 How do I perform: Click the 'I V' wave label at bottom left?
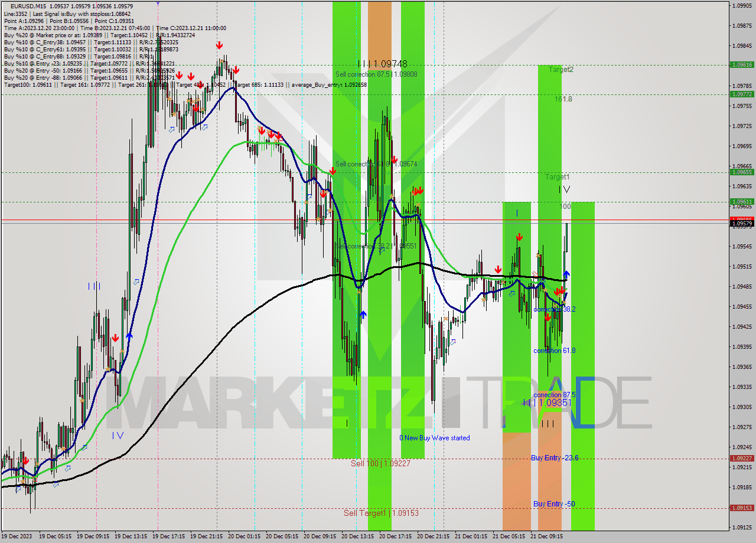118,435
